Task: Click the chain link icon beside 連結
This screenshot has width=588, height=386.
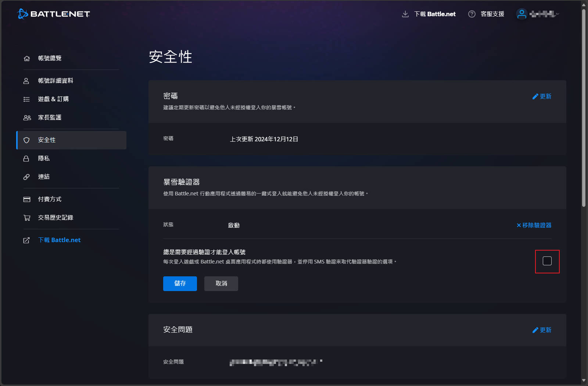Action: click(26, 177)
